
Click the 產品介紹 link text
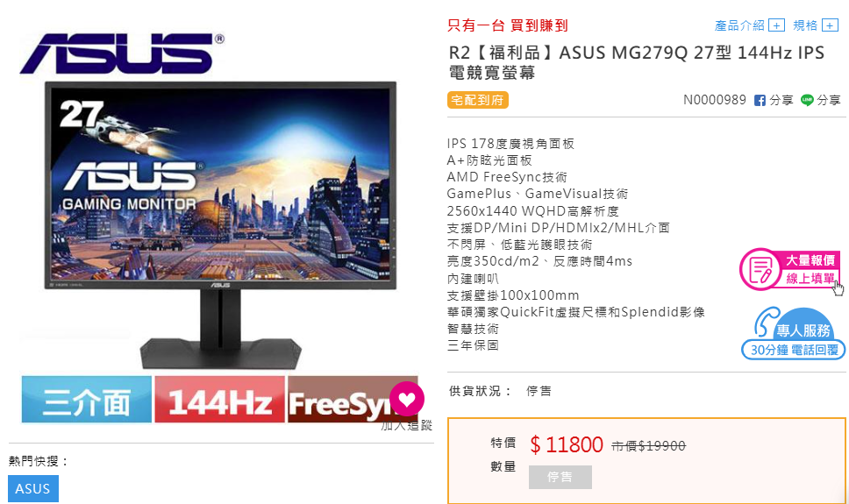point(739,25)
